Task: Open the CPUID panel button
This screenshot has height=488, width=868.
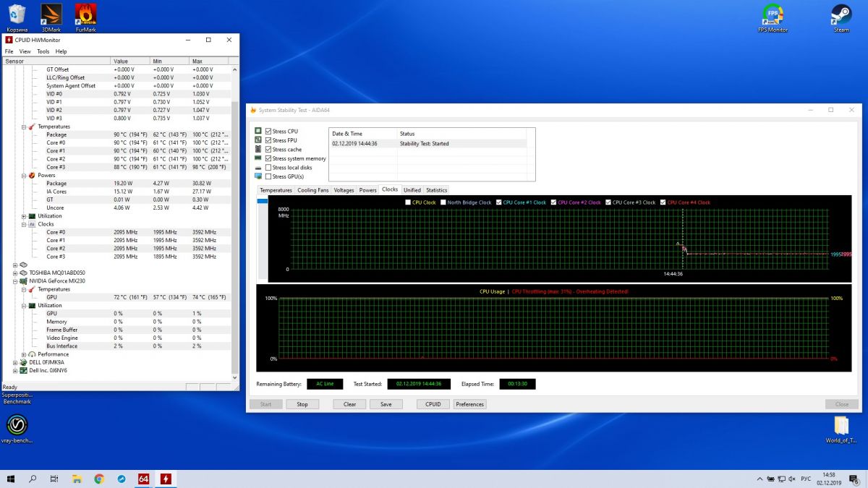Action: click(433, 404)
